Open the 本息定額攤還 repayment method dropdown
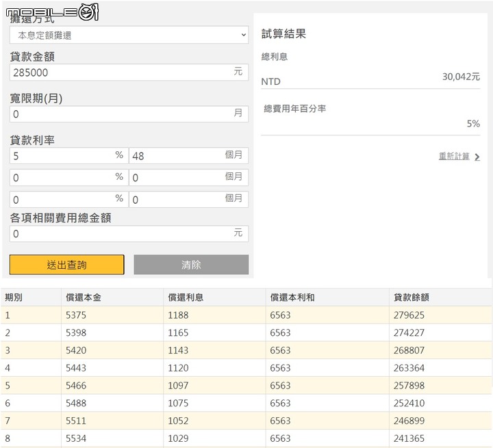Viewport: 493px width, 448px height. [129, 35]
